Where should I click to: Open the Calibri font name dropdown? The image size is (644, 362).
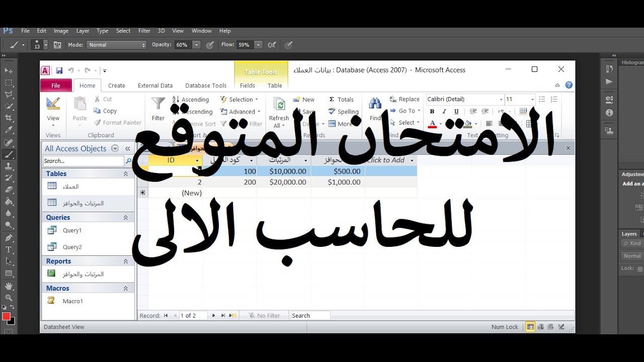(501, 99)
